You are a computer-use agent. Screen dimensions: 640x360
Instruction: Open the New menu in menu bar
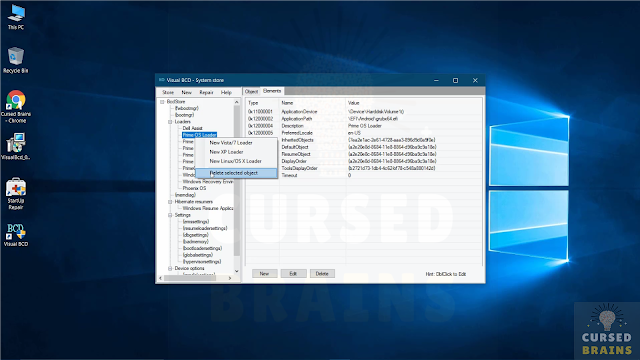point(186,92)
